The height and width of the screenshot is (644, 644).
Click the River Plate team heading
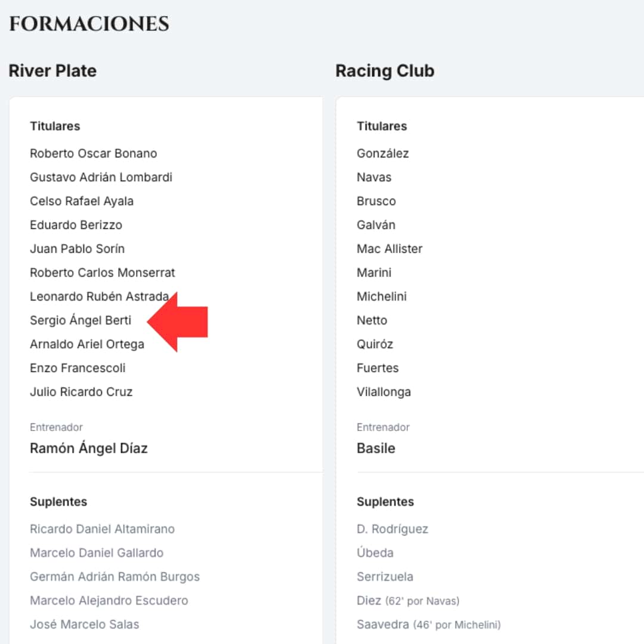52,71
